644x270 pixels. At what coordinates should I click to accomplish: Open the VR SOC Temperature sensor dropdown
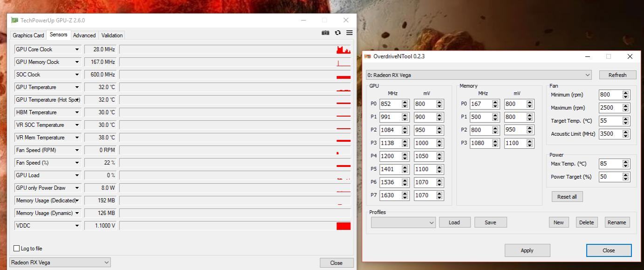pyautogui.click(x=77, y=125)
